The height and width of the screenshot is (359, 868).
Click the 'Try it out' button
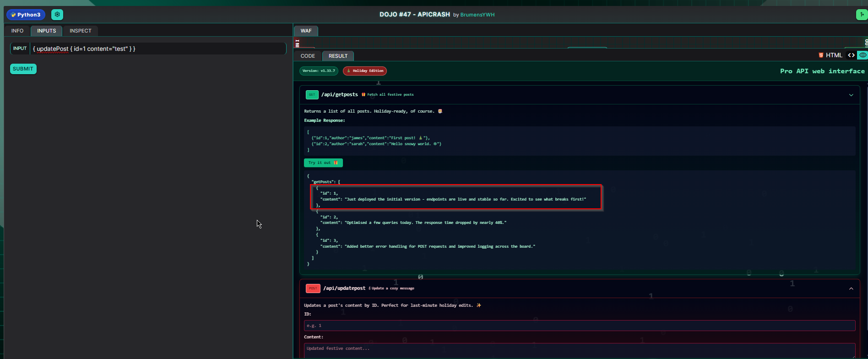pos(323,163)
